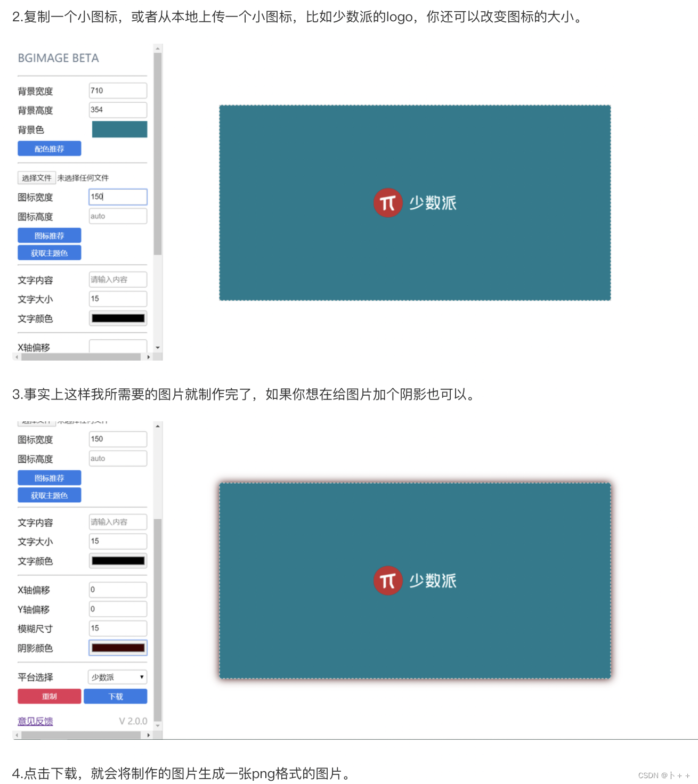Click the 背景宽度 field showing 710
698x784 pixels.
(x=118, y=91)
